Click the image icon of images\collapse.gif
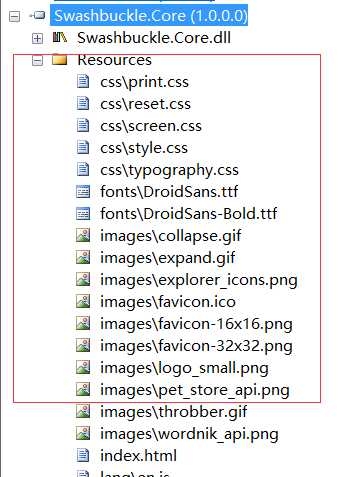The width and height of the screenshot is (361, 477). (x=83, y=235)
